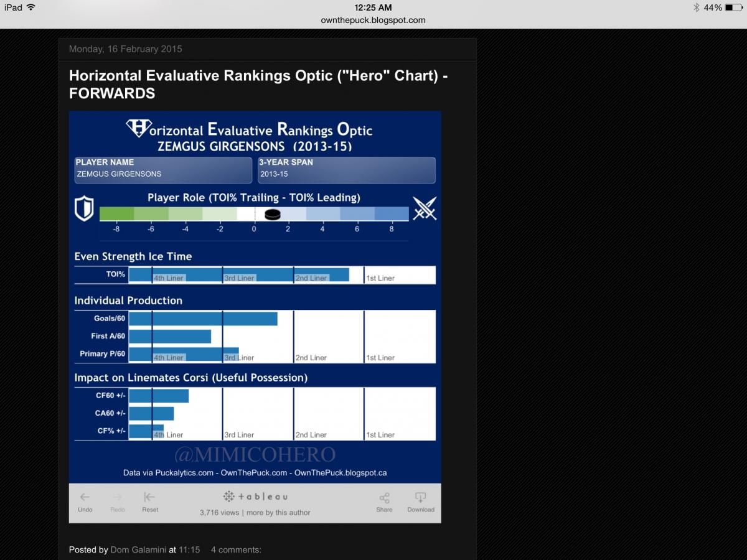Tap the Bluetooth status icon
747x560 pixels.
point(697,7)
